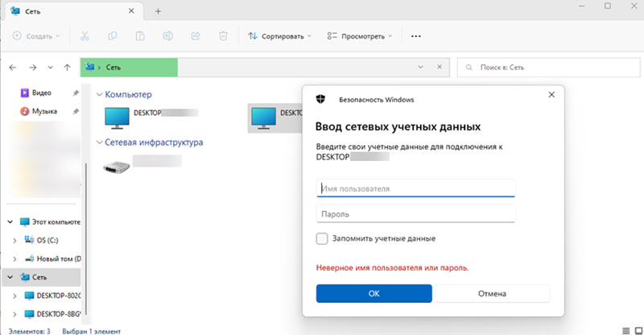Collapse the "Компьютер" group
Screen dimensions: 644x335
coord(99,95)
